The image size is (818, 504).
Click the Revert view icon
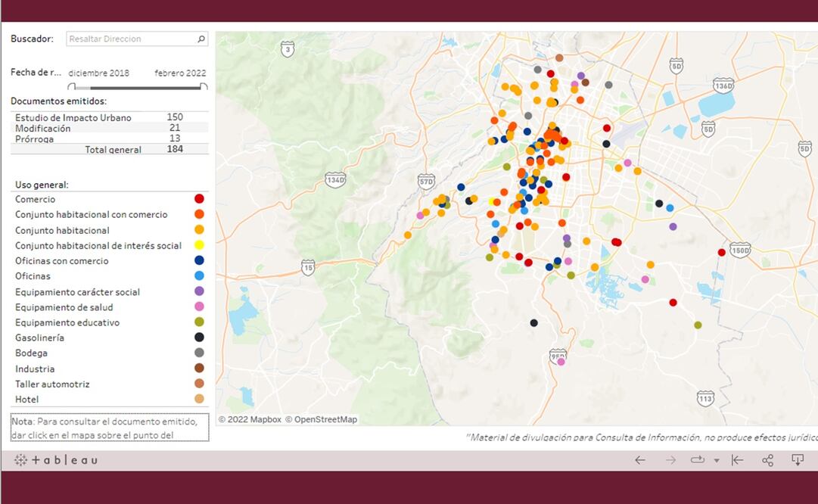pyautogui.click(x=737, y=460)
